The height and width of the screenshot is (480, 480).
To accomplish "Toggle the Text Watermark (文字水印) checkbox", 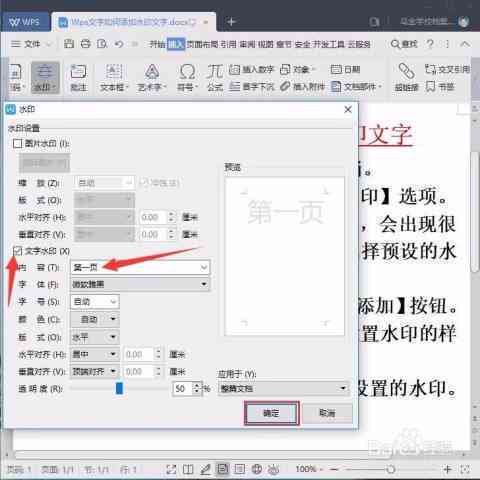I will [x=17, y=251].
